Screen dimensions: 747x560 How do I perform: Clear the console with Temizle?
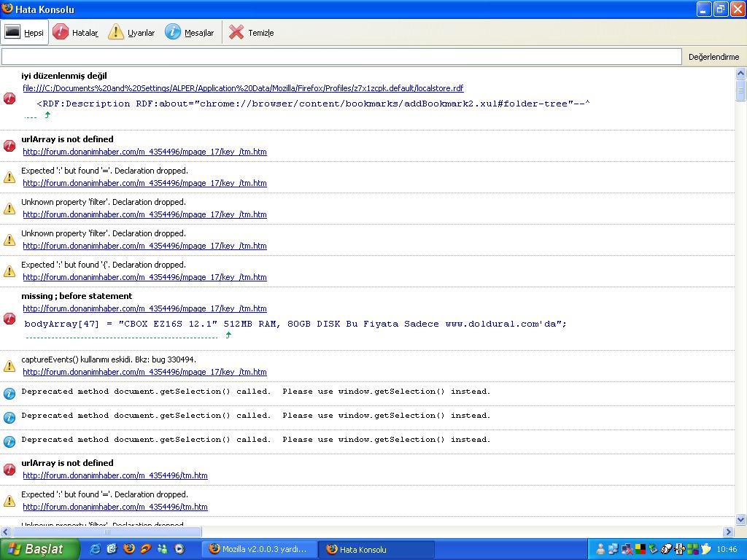(x=252, y=33)
